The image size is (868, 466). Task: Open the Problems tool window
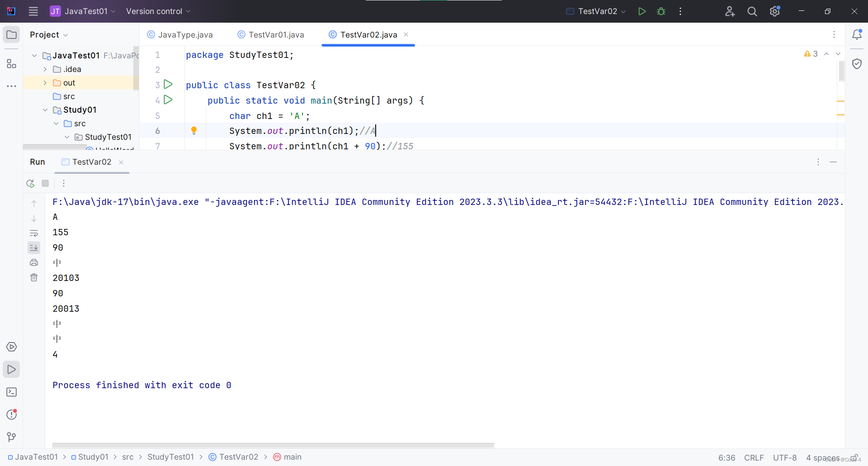[12, 414]
